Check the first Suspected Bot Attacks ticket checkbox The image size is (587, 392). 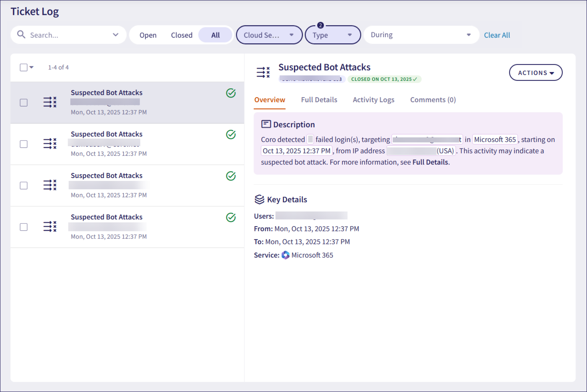tap(23, 102)
